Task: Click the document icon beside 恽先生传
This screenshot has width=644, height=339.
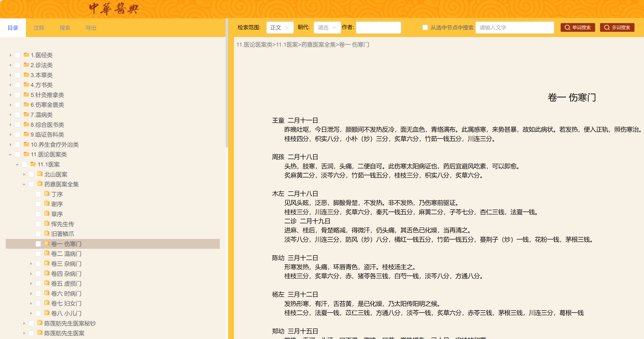Action: click(x=47, y=223)
